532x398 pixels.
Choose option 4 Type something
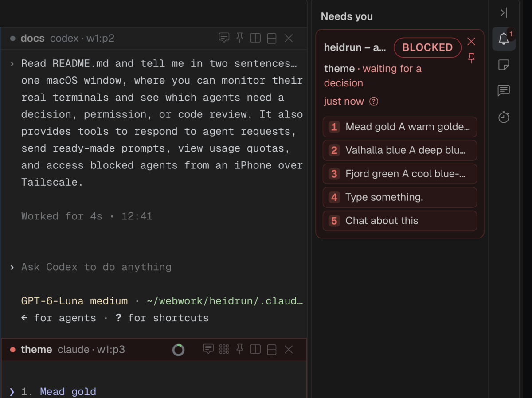400,197
